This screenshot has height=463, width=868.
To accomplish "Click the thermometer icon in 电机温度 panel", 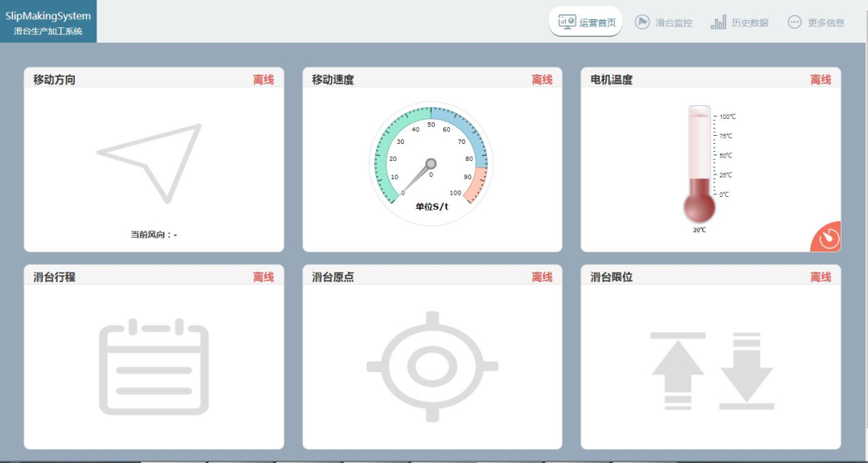I will tap(701, 161).
